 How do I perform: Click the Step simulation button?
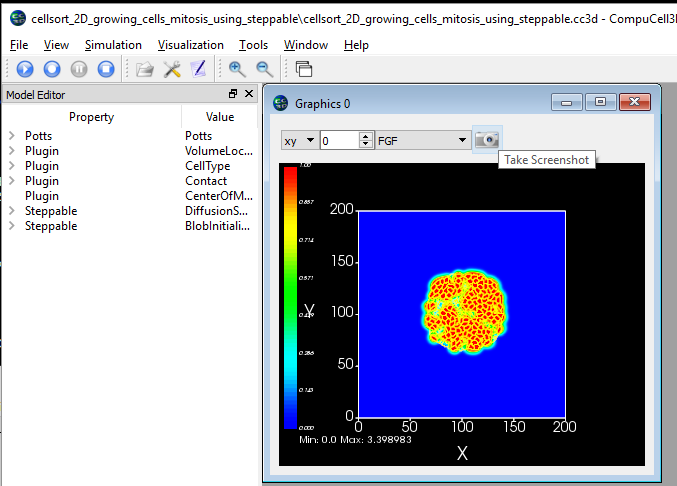click(x=52, y=69)
